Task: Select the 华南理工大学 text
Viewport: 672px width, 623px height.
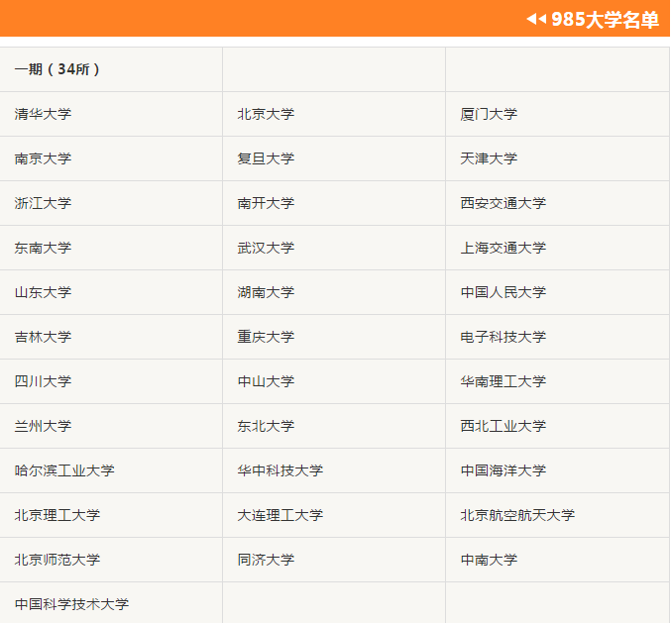Action: click(504, 381)
